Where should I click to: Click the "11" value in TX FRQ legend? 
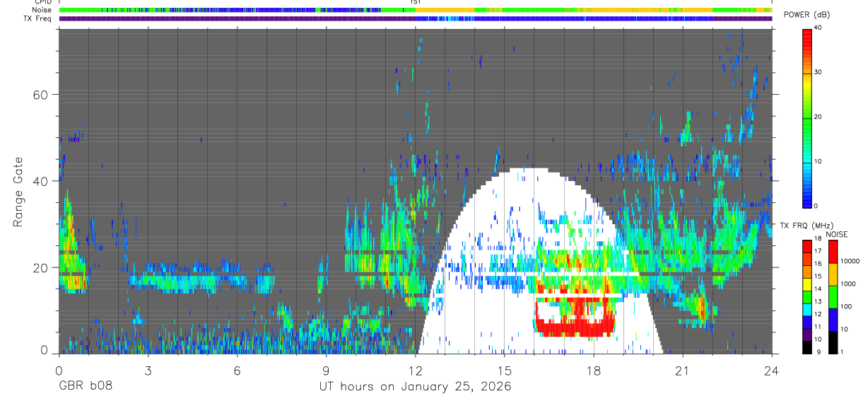(x=818, y=327)
